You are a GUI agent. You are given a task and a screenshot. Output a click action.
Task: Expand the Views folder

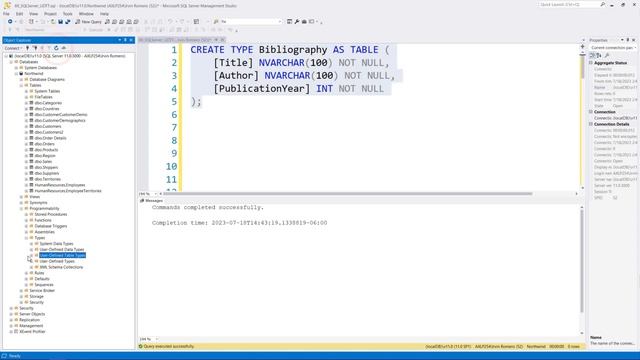pos(21,197)
